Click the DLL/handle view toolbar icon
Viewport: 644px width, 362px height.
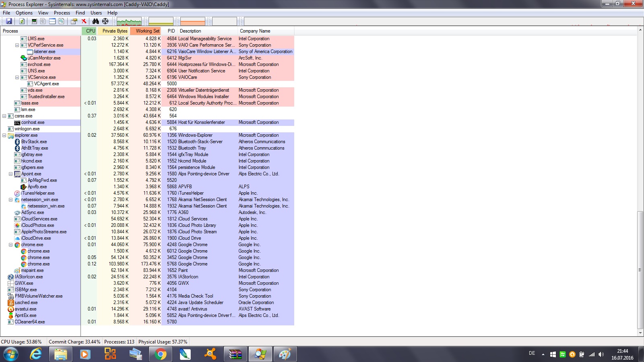(x=61, y=21)
